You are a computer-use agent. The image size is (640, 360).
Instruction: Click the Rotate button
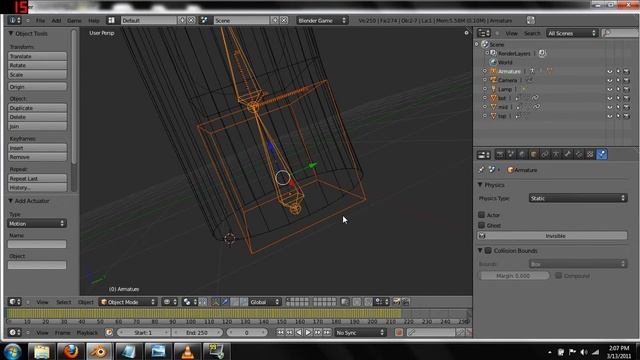coord(37,65)
